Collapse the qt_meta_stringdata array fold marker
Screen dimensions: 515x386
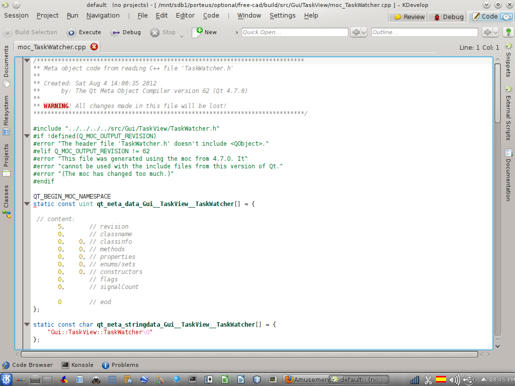point(27,324)
